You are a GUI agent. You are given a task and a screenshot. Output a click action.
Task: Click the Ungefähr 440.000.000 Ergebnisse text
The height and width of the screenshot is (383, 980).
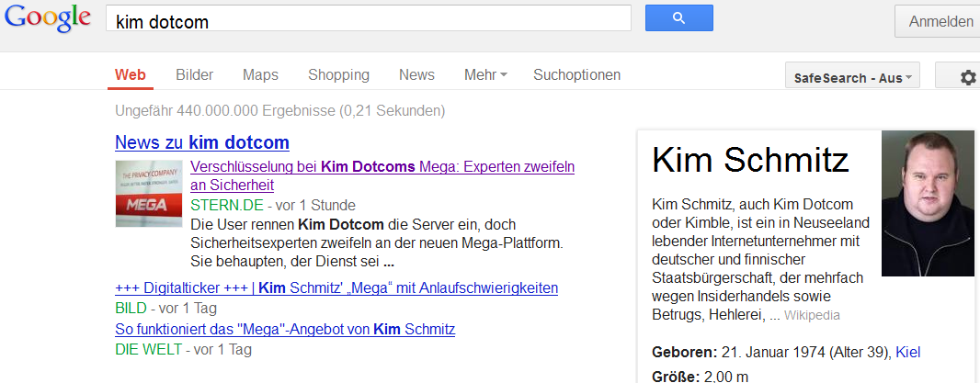(280, 111)
